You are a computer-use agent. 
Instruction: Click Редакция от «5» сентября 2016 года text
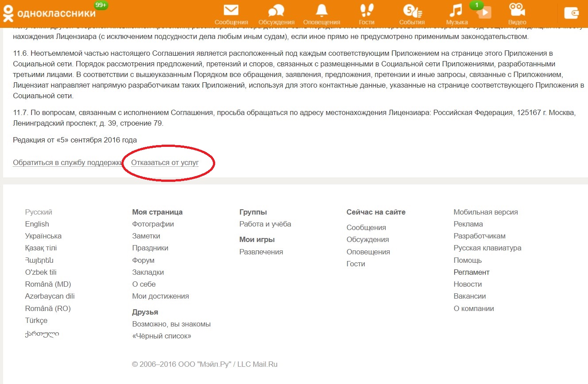tap(75, 140)
